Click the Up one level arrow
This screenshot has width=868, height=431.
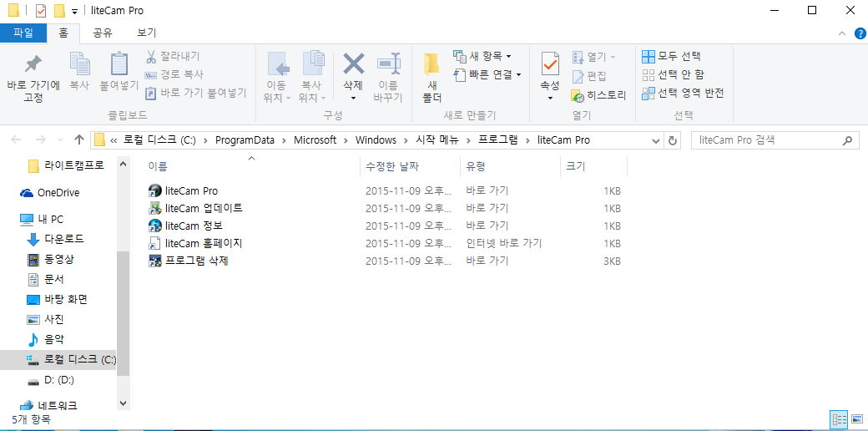pos(79,140)
